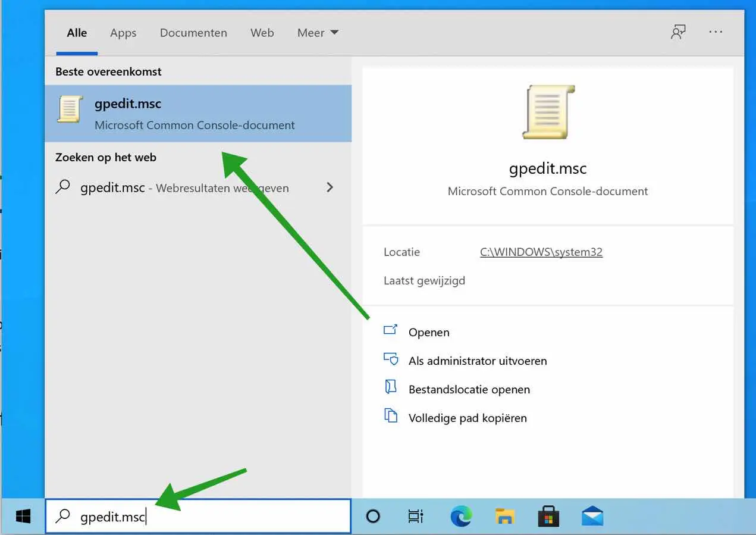
Task: Click Openen to launch gpedit.msc
Action: click(x=429, y=332)
